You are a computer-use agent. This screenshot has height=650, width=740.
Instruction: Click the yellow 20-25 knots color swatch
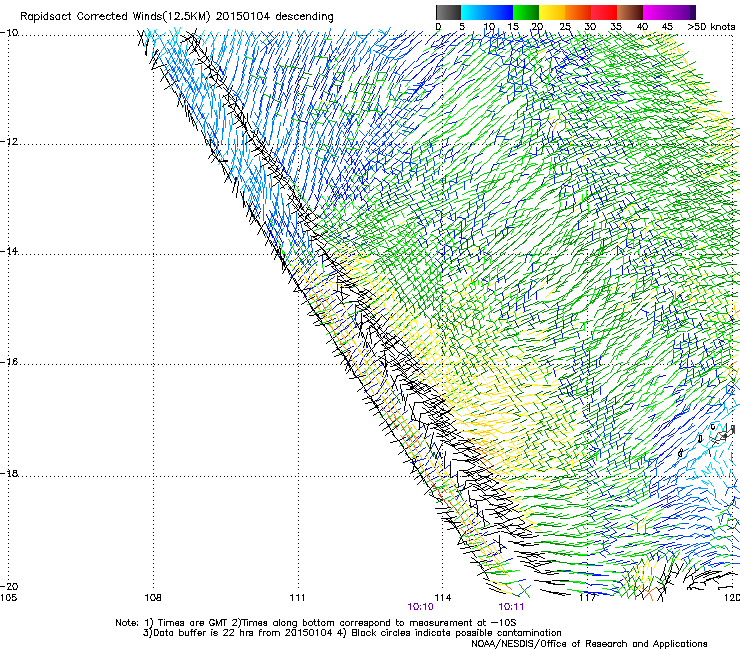(x=552, y=12)
